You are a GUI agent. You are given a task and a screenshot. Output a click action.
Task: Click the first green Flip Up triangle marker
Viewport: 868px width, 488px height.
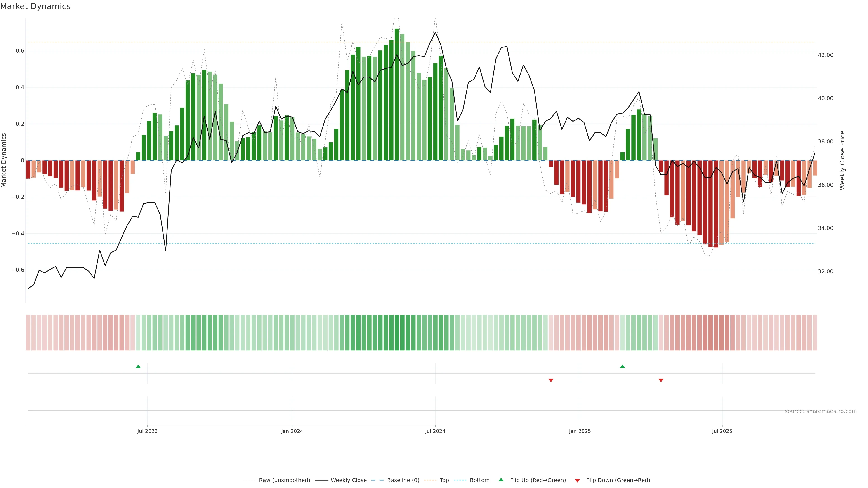coord(138,366)
